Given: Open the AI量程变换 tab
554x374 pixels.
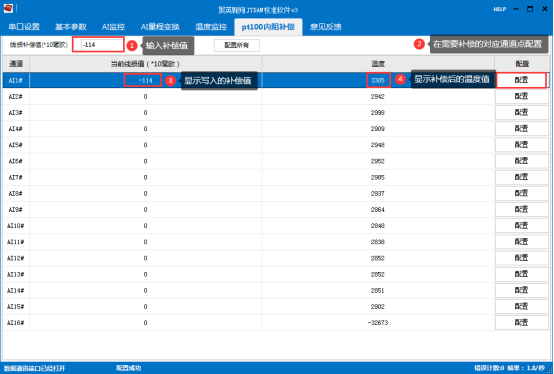Looking at the screenshot, I should click(x=160, y=27).
